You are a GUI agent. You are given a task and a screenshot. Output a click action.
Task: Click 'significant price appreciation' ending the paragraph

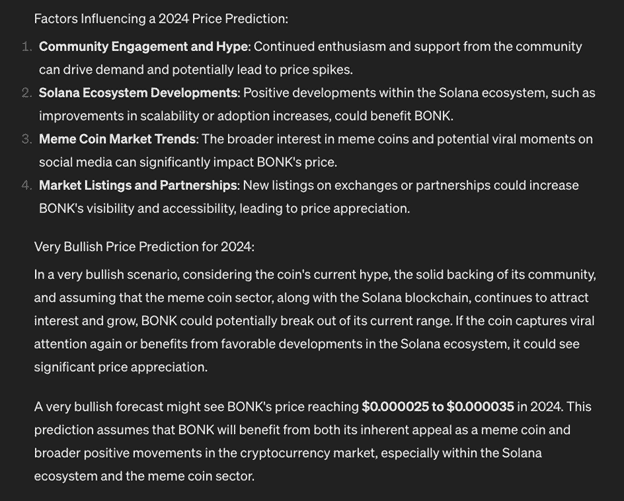click(x=120, y=367)
